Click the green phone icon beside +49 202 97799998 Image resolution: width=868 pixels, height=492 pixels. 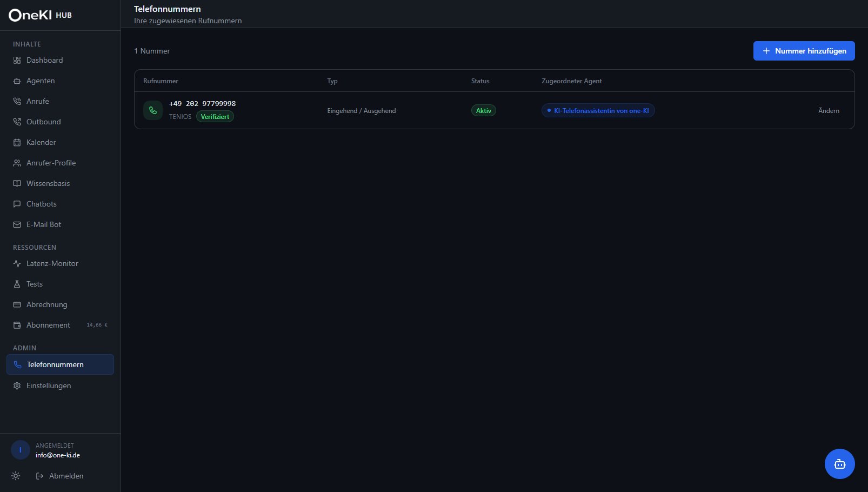pyautogui.click(x=153, y=110)
